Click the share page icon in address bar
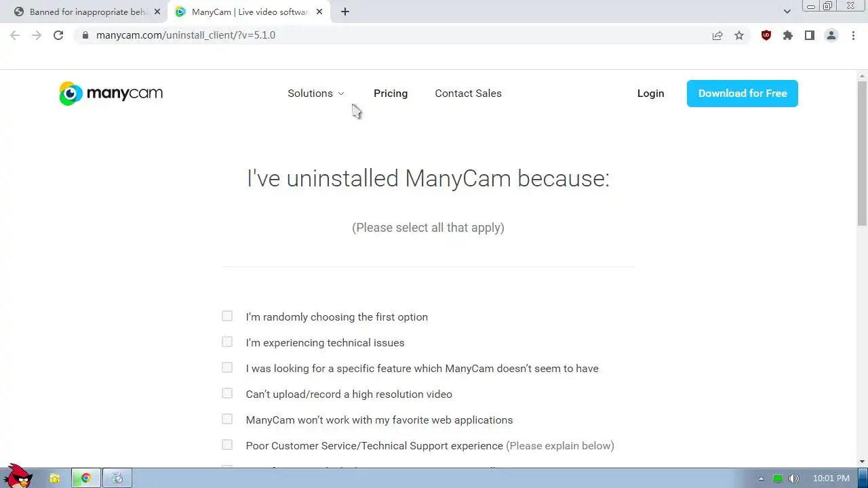 717,35
